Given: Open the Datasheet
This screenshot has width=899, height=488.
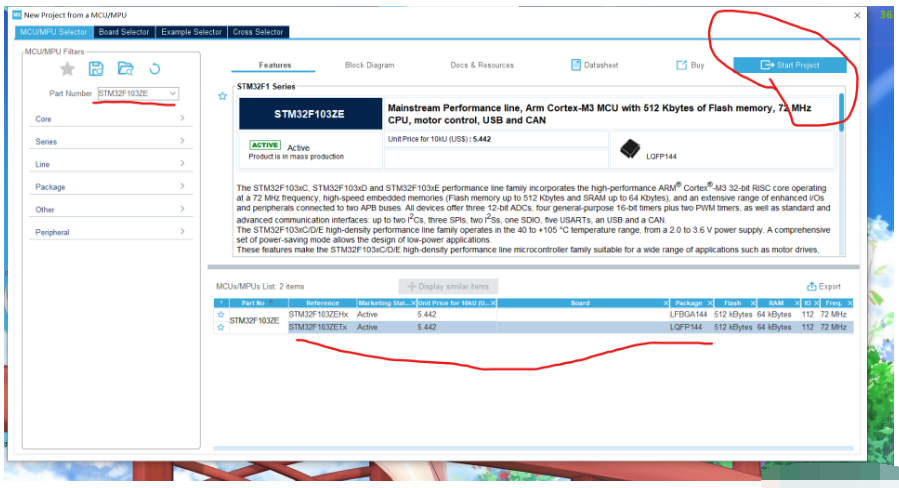Looking at the screenshot, I should tap(595, 65).
